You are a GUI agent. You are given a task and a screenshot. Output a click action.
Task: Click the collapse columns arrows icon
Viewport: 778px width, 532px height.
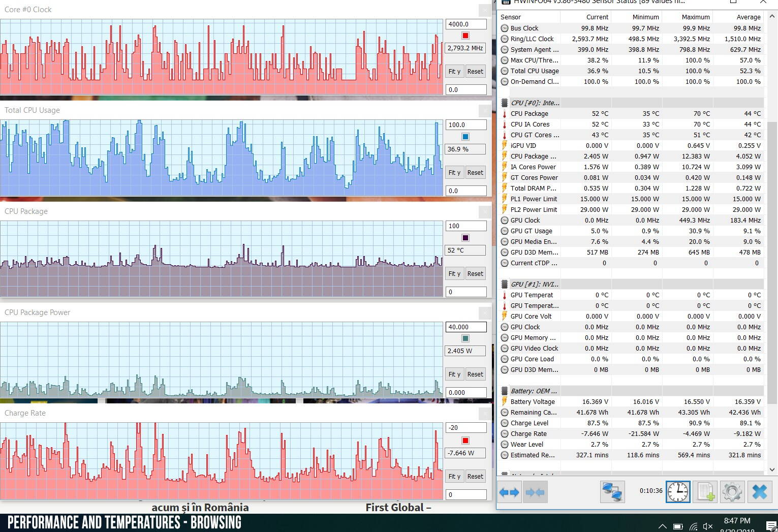pos(535,492)
